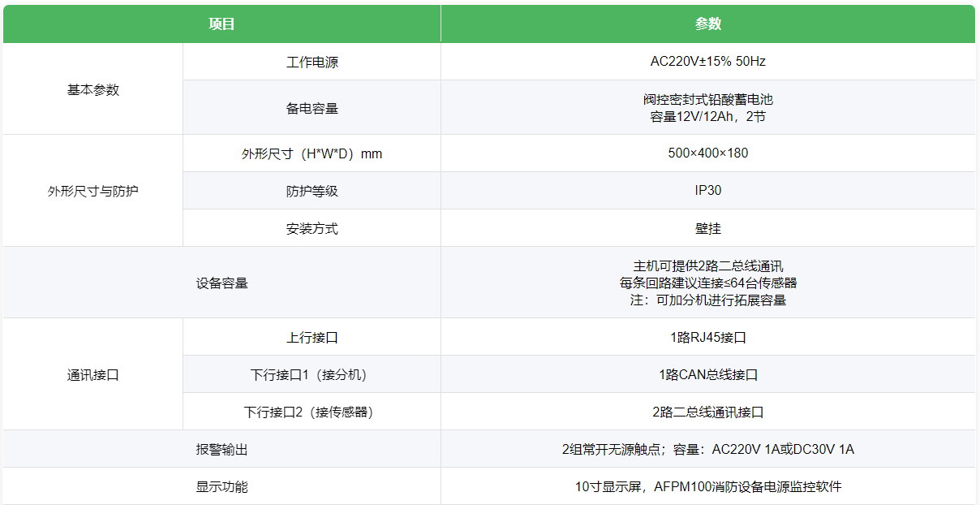Click the 外形尺寸与防护 category cell
The height and width of the screenshot is (505, 980).
tap(93, 192)
